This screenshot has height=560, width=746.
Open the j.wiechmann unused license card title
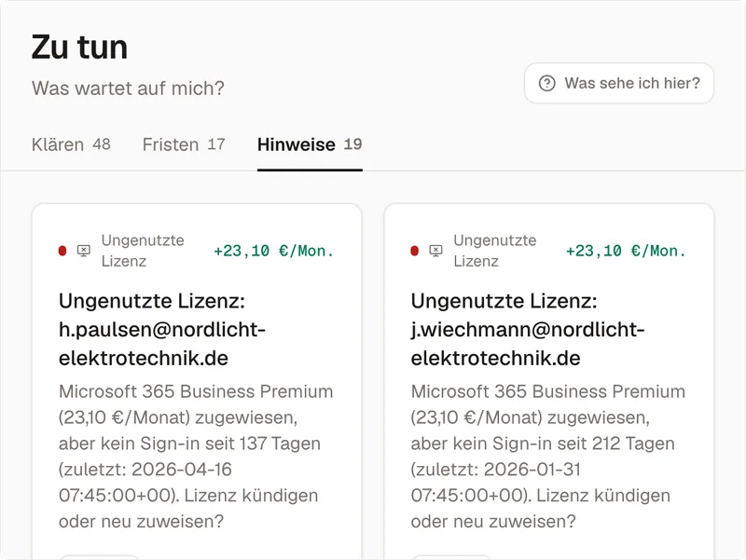pos(528,330)
